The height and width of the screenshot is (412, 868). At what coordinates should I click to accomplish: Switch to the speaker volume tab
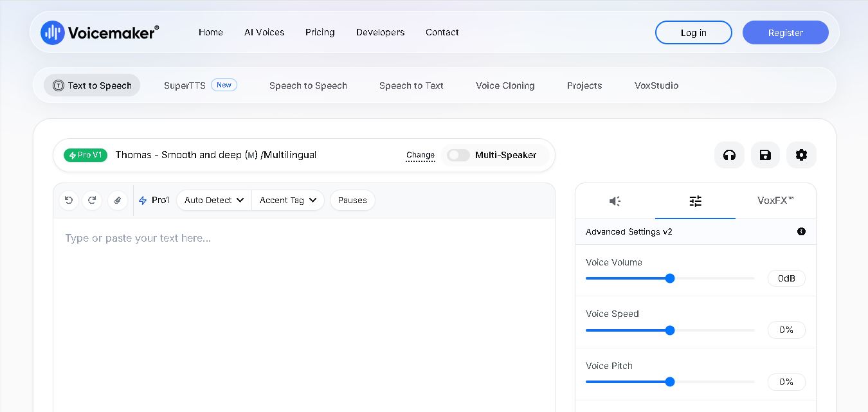point(615,201)
